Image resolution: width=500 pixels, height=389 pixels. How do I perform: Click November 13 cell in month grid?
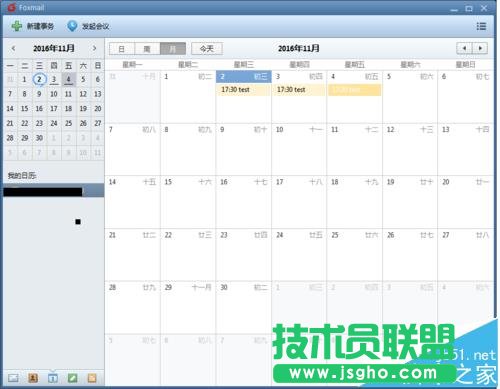click(466, 149)
